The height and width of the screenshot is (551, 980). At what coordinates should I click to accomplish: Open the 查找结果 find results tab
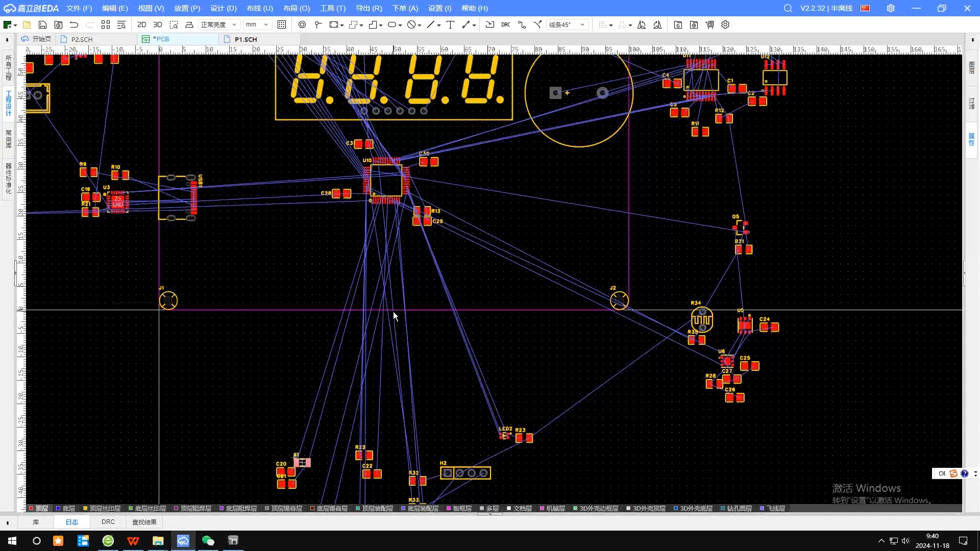pos(144,522)
